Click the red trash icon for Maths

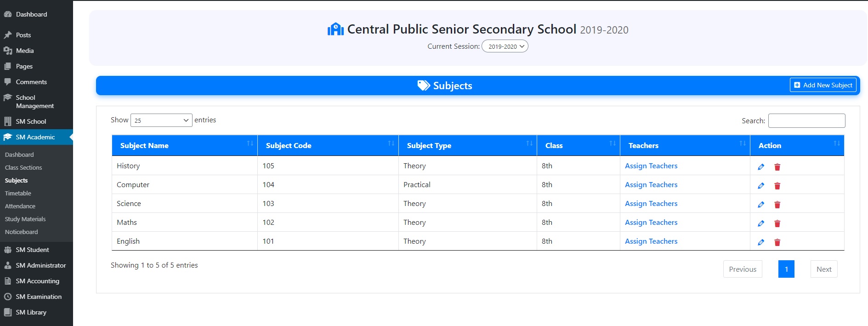(x=777, y=223)
